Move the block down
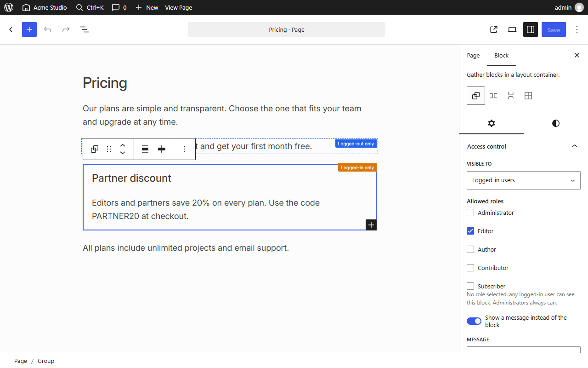 (x=123, y=153)
